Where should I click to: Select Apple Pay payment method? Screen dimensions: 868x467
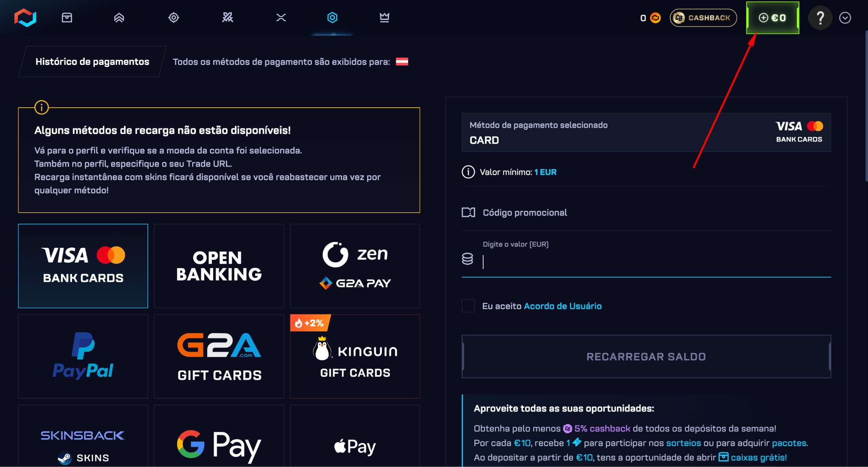(355, 436)
